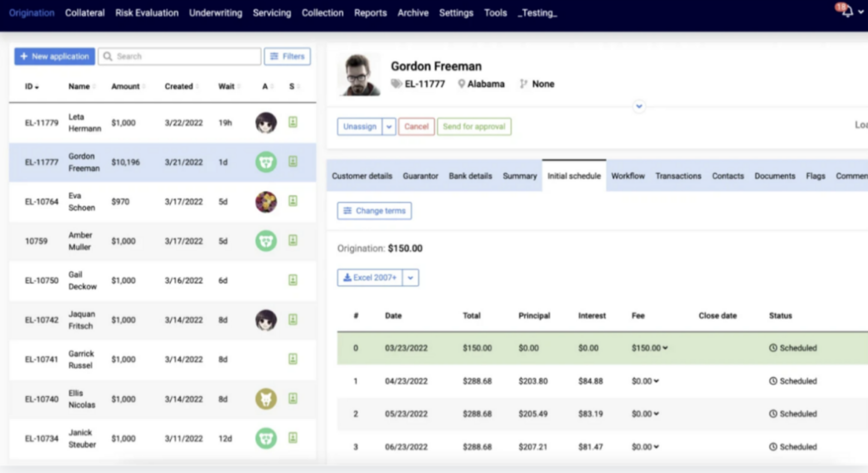Viewport: 868px width, 473px height.
Task: Click Eva Schoen's assignee avatar
Action: (266, 202)
